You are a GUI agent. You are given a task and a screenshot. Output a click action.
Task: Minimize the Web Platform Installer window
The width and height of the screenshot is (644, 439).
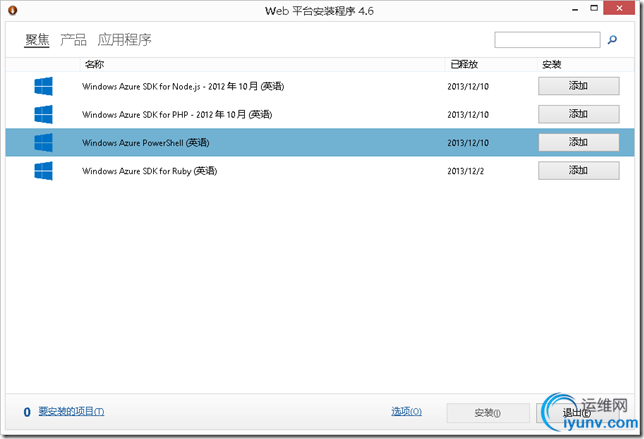pyautogui.click(x=575, y=9)
